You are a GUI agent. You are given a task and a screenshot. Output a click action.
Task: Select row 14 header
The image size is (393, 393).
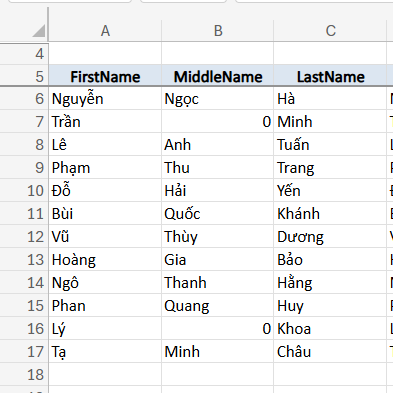[24, 283]
